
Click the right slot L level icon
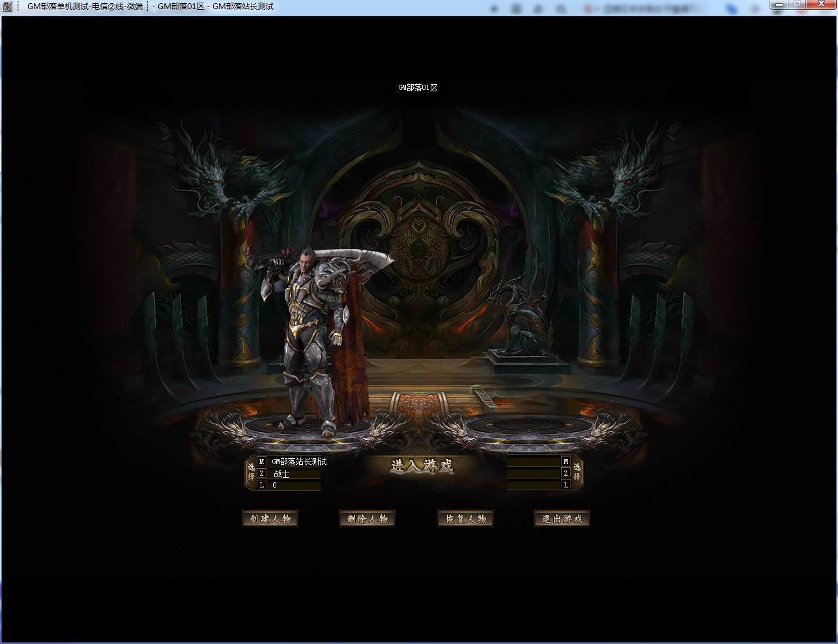point(566,485)
